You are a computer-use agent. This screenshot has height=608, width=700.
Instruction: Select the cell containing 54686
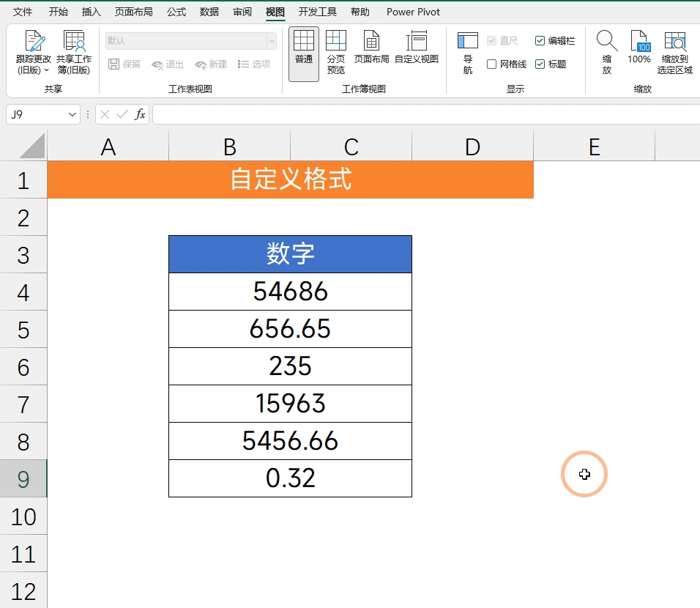290,292
